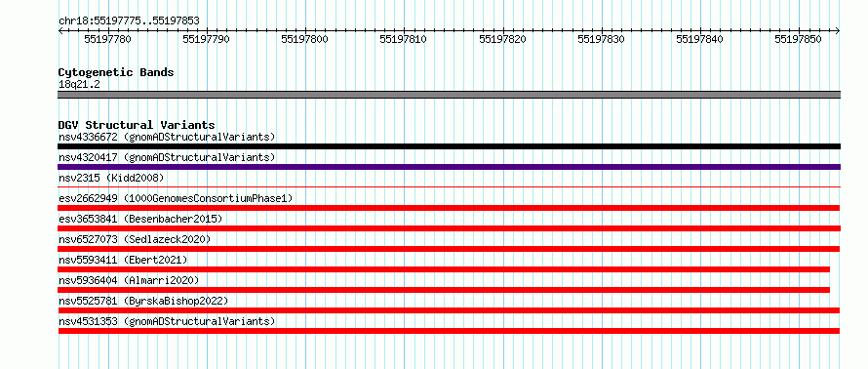The width and height of the screenshot is (868, 369).
Task: Click ruler coordinate 55197840
Action: [x=699, y=40]
